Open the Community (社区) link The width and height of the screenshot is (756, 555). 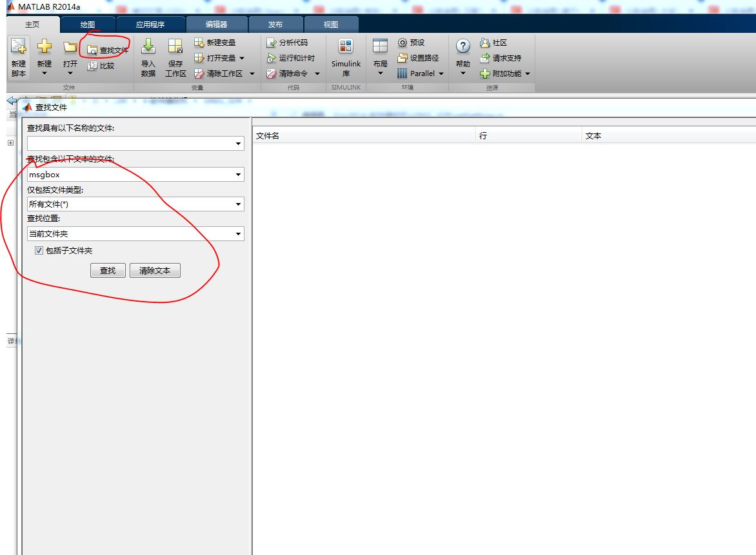tap(493, 43)
